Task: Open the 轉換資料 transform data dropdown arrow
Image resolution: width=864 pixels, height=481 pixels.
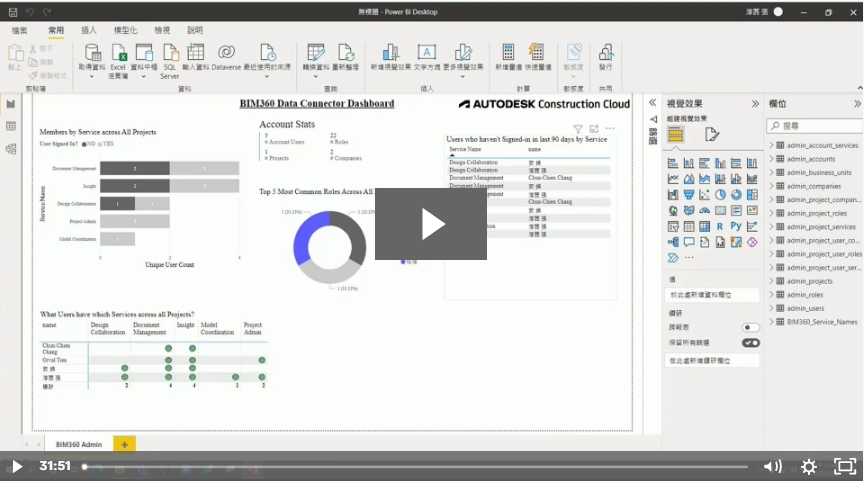Action: [316, 77]
